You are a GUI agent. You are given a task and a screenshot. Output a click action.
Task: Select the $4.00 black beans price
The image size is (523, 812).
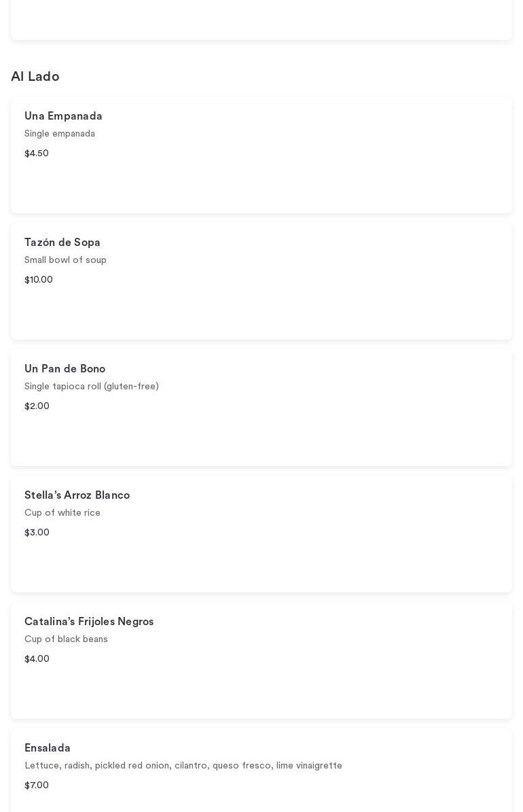coord(37,659)
